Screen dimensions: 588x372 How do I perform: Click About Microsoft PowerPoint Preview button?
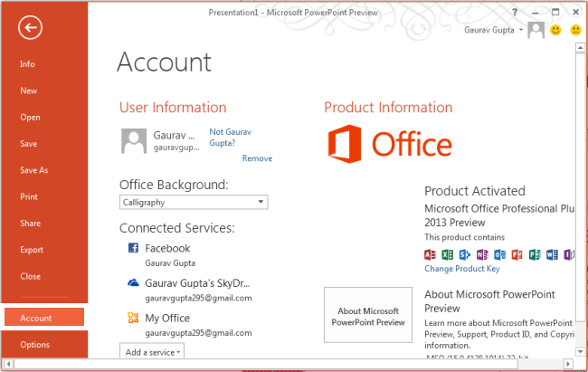tap(368, 315)
